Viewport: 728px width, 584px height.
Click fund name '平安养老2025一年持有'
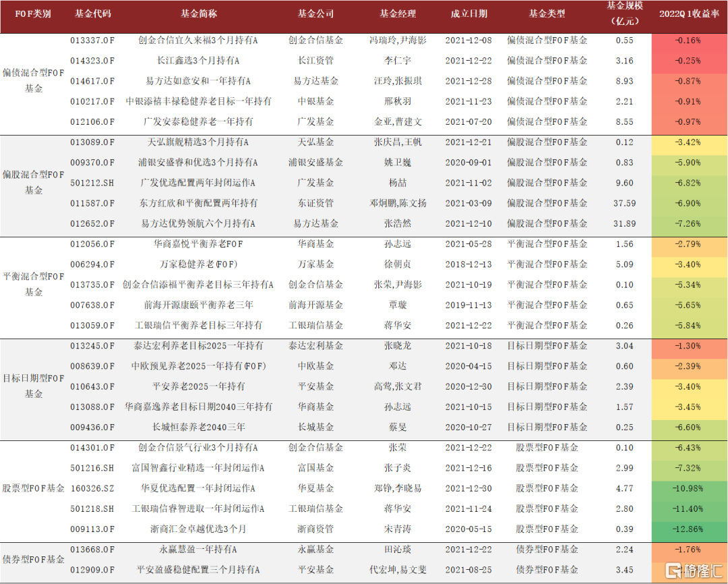(199, 386)
